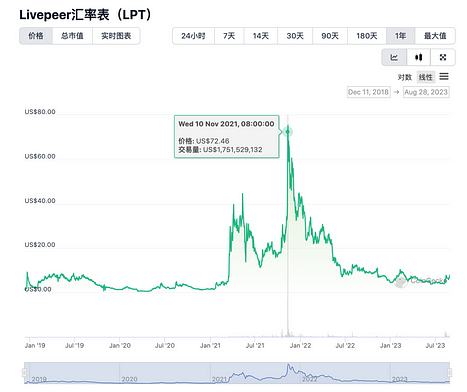The image size is (467, 392).
Task: Click the Livepeer汇率表 (LPT) heading
Action: click(x=85, y=15)
